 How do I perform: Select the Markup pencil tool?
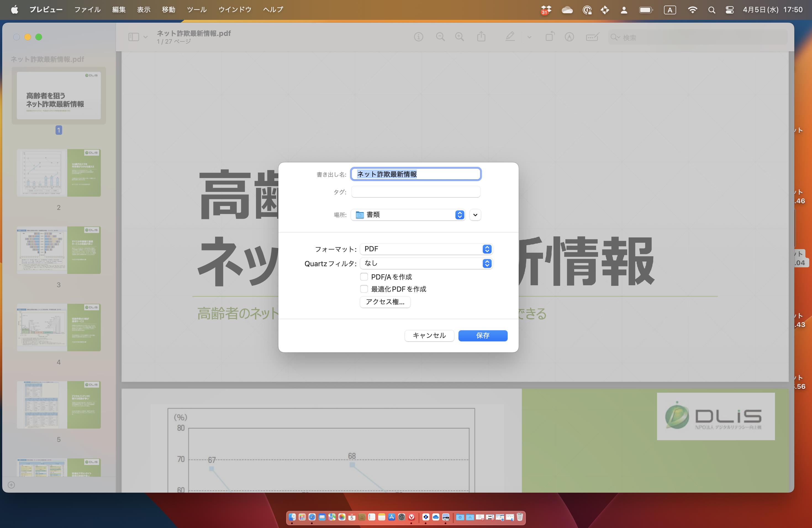(510, 37)
